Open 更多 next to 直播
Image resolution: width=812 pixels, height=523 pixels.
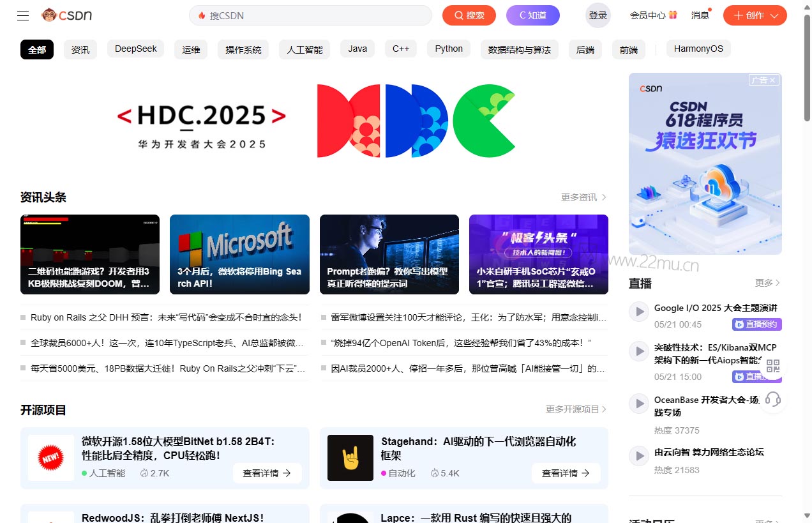[767, 283]
